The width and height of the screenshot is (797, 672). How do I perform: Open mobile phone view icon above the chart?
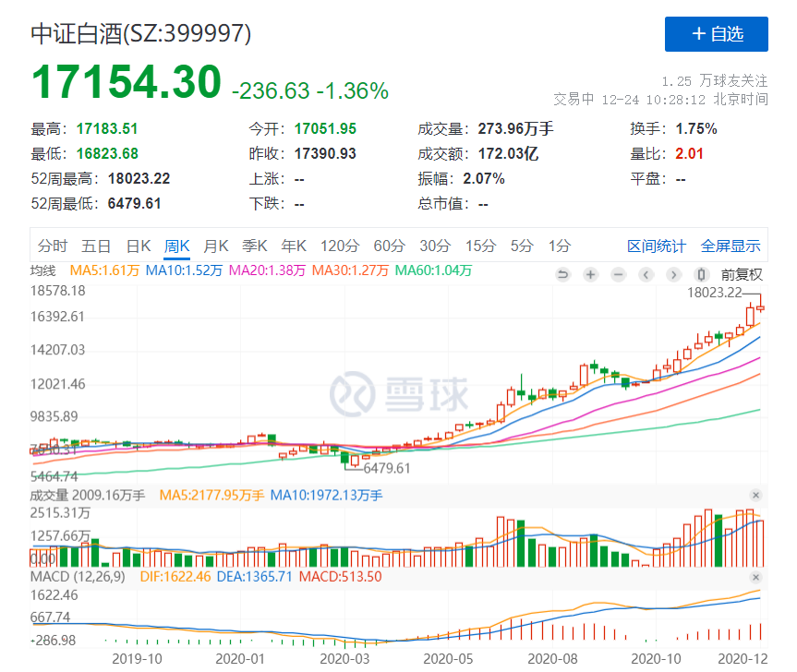click(700, 274)
